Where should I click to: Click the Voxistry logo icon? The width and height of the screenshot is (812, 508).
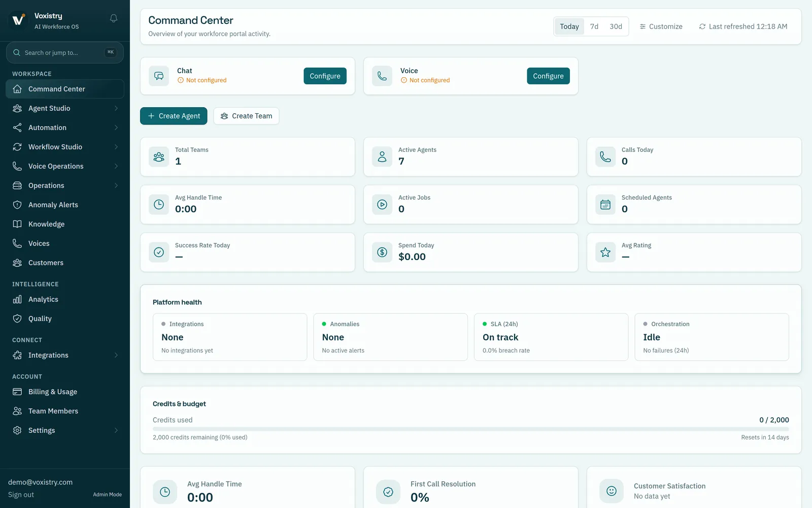(18, 20)
